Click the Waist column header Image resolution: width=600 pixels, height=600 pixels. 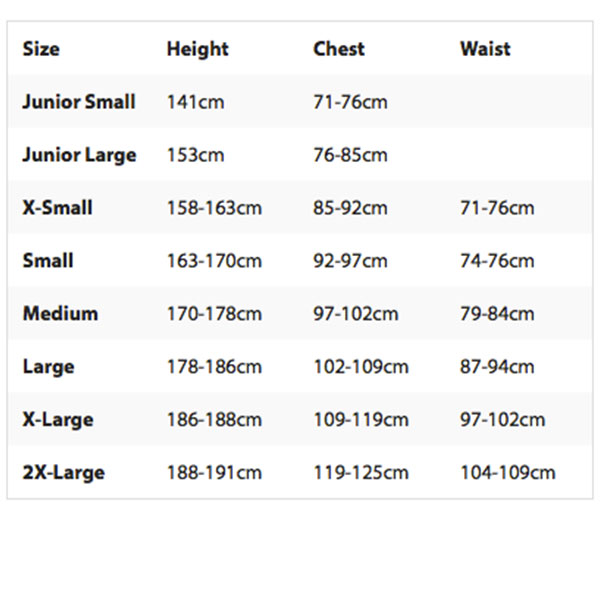[485, 49]
